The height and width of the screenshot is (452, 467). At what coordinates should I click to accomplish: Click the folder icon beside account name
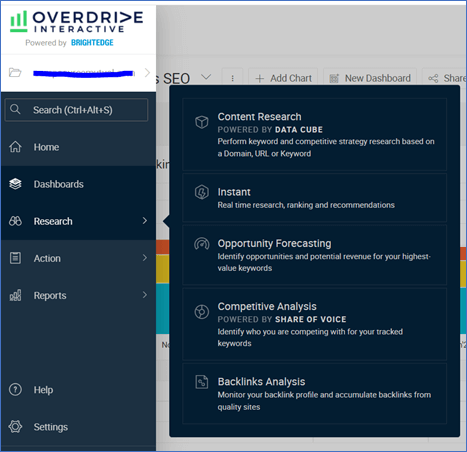pyautogui.click(x=15, y=72)
